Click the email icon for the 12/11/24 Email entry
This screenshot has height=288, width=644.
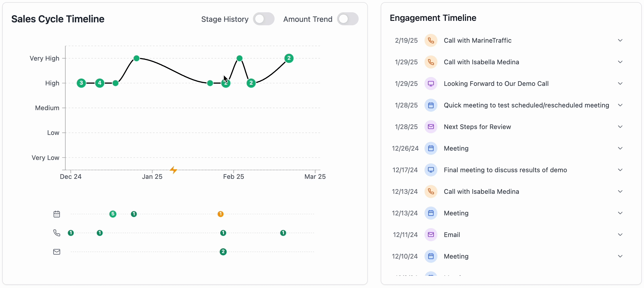coord(430,235)
